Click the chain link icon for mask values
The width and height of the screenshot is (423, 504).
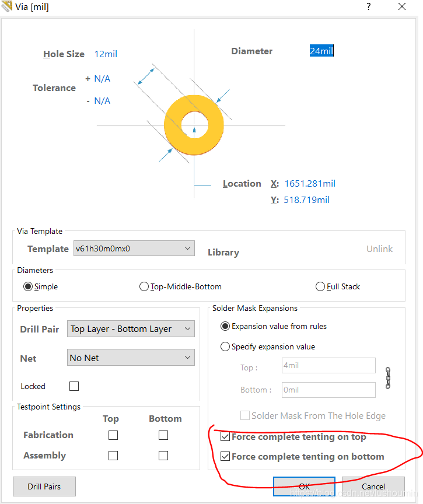[388, 377]
